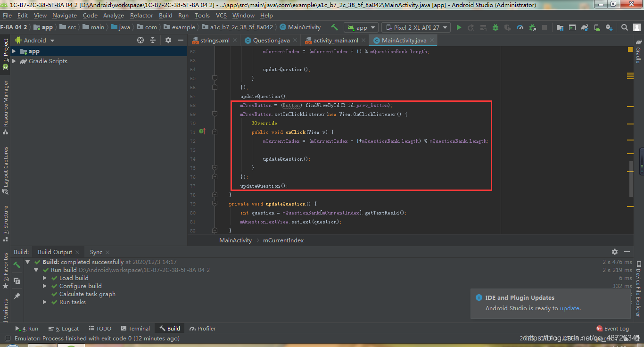Viewport: 644px width, 347px height.
Task: Click mCurrentIndex in editor breadcrumb
Action: click(x=283, y=240)
